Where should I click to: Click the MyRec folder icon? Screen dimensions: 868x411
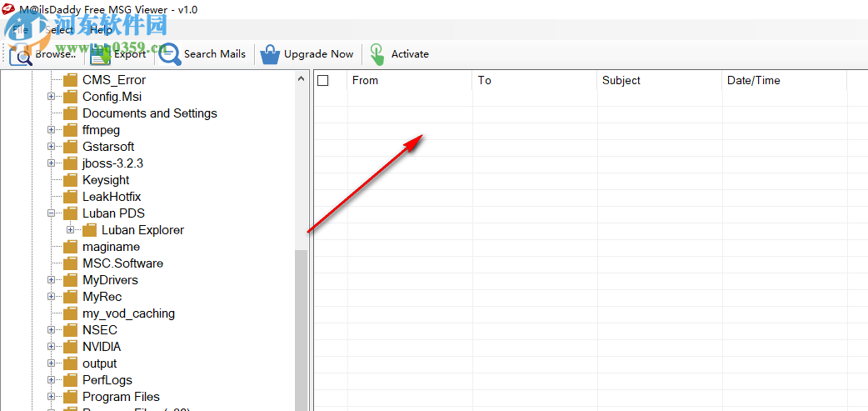(x=70, y=297)
